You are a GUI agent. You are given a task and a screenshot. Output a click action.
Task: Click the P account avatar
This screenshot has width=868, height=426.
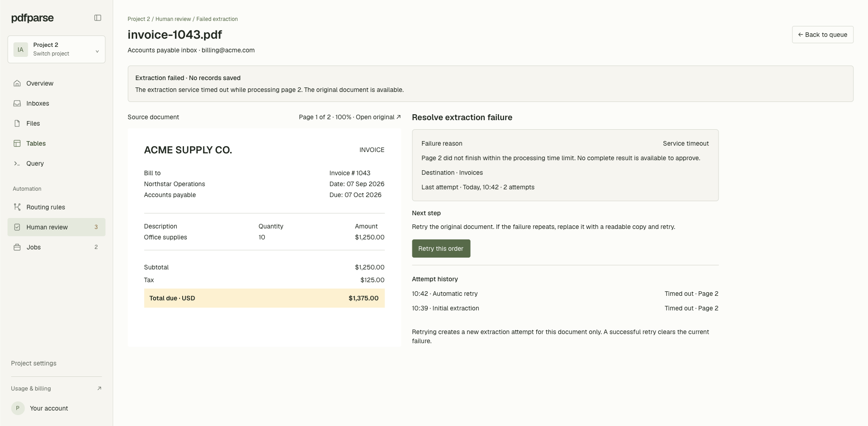coord(18,408)
